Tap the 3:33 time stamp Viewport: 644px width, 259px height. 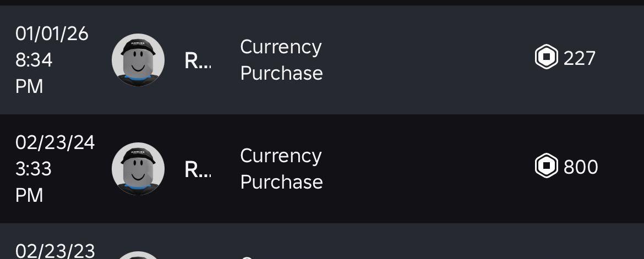coord(34,169)
